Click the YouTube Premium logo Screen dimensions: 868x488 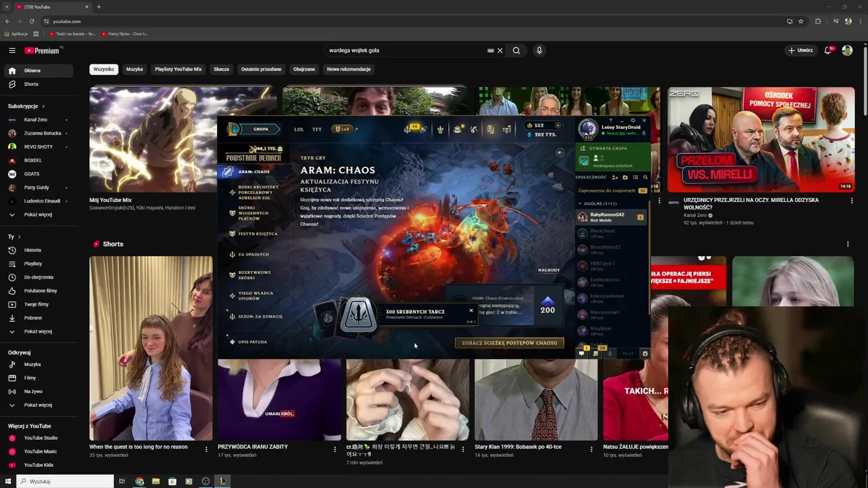pyautogui.click(x=42, y=50)
